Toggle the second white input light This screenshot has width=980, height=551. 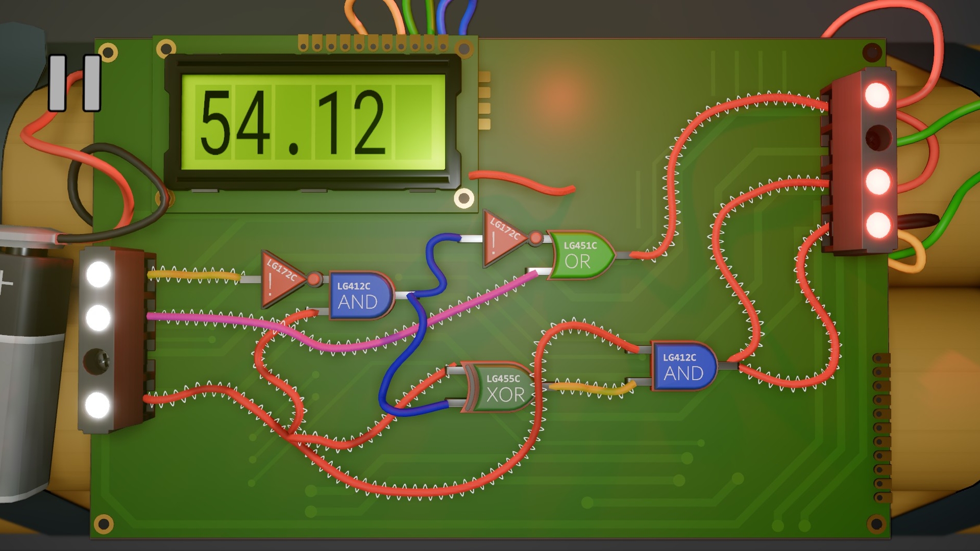click(98, 318)
